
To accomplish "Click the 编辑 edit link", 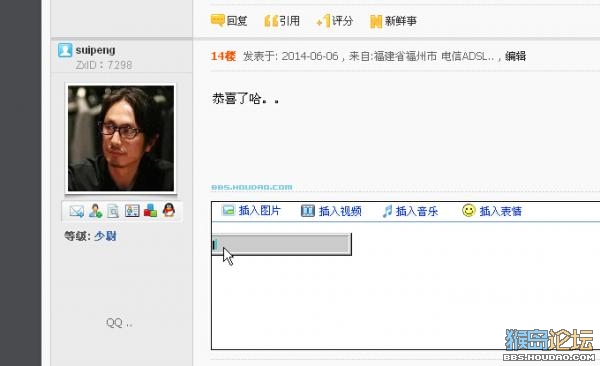I will pyautogui.click(x=515, y=56).
